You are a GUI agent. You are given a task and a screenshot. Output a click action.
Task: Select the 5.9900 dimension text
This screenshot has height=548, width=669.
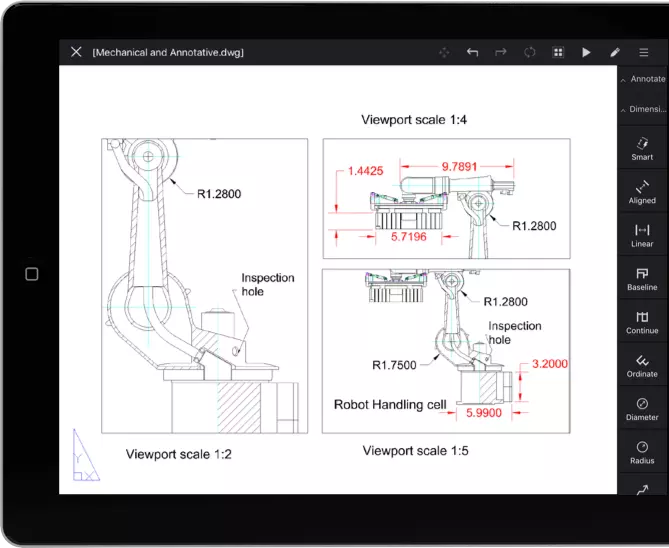[484, 413]
